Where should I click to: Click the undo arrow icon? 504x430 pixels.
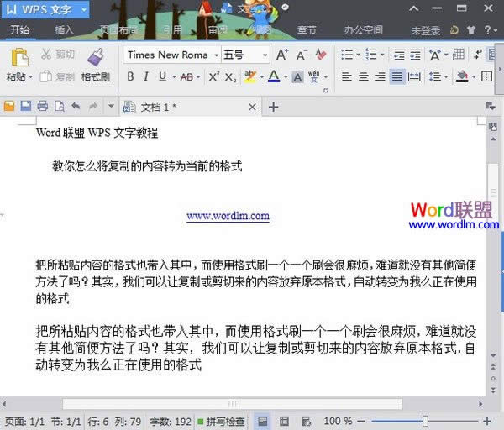(76, 107)
